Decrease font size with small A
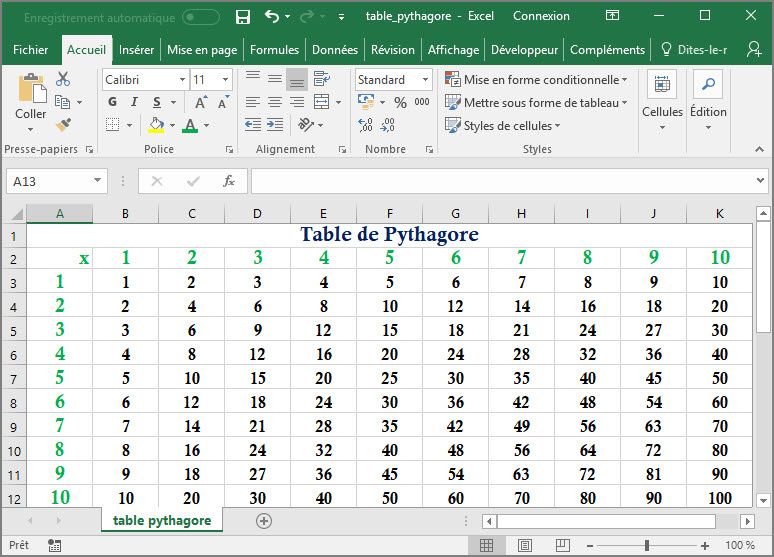 pos(223,102)
